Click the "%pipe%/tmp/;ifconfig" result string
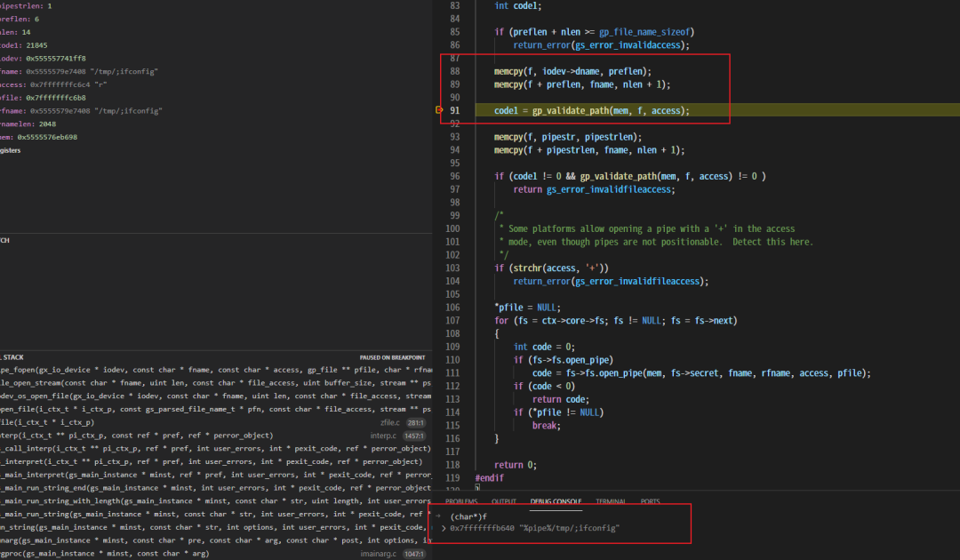 click(x=569, y=528)
